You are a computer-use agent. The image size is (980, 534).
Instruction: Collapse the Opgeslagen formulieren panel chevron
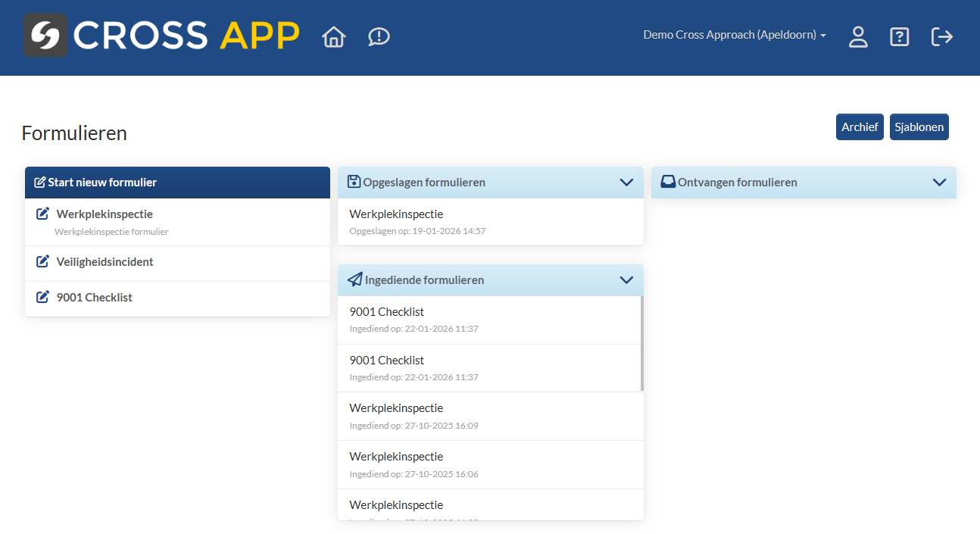(x=626, y=183)
